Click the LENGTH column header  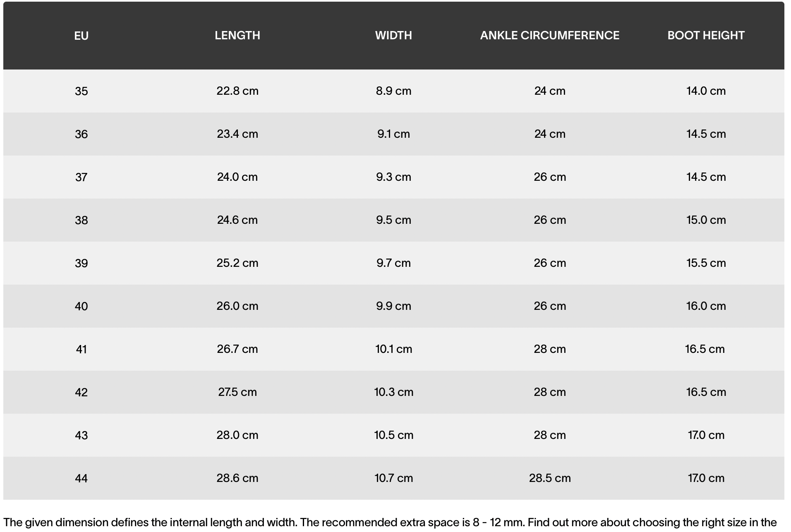pyautogui.click(x=237, y=36)
